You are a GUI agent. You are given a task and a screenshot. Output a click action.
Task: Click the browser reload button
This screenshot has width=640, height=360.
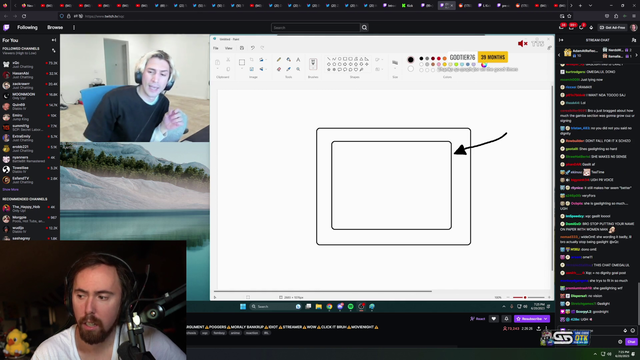coord(24,16)
